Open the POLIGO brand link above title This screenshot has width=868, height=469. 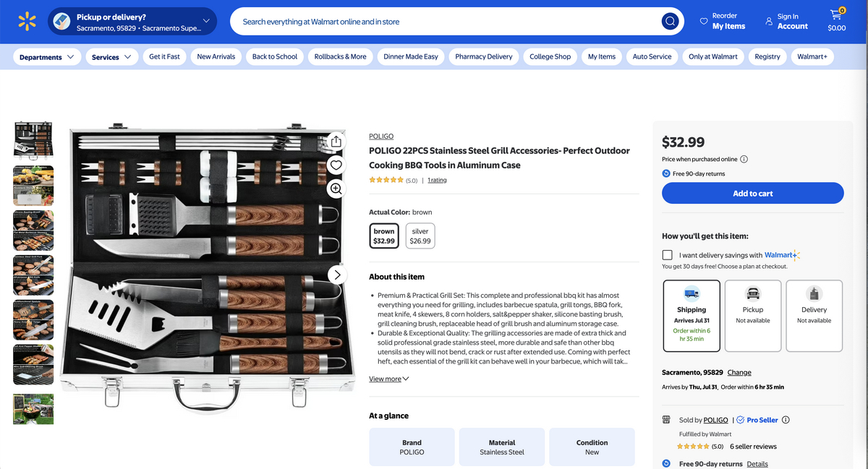(381, 136)
